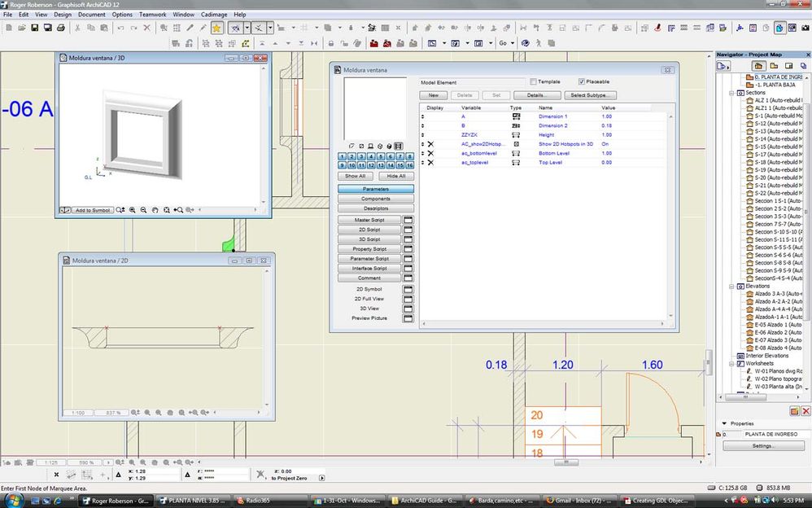Viewport: 812px width, 508px height.
Task: Enable the Template checkbox
Action: [x=533, y=82]
